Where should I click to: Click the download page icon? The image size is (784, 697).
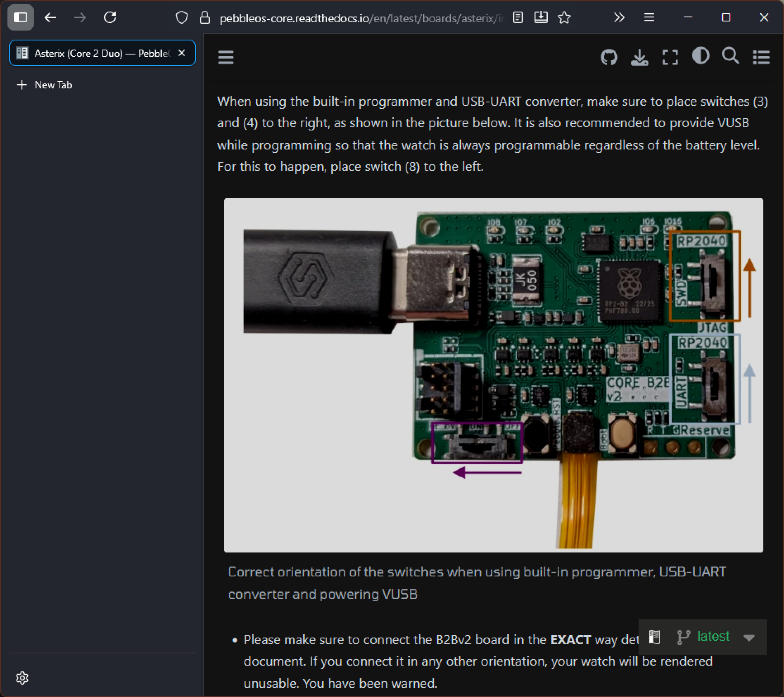point(639,57)
